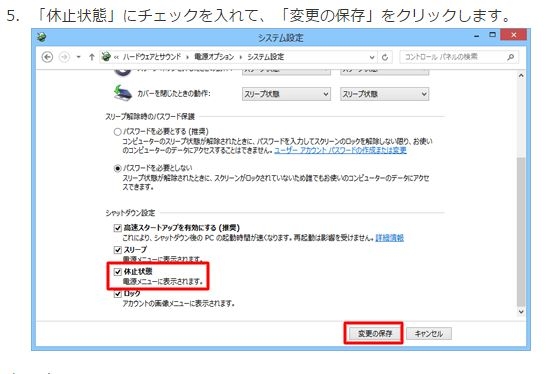Click 電源オプション breadcrumb
Image resolution: width=550 pixels, height=374 pixels.
point(214,57)
